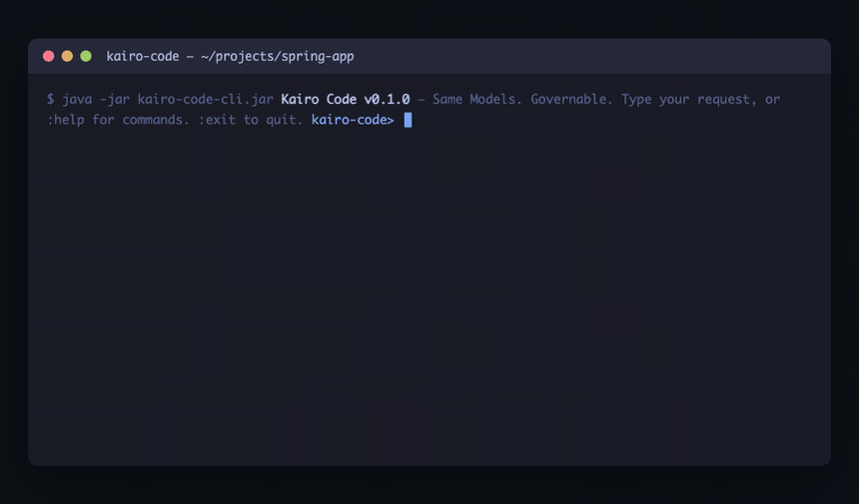Click the green maximize window dot

(x=86, y=56)
